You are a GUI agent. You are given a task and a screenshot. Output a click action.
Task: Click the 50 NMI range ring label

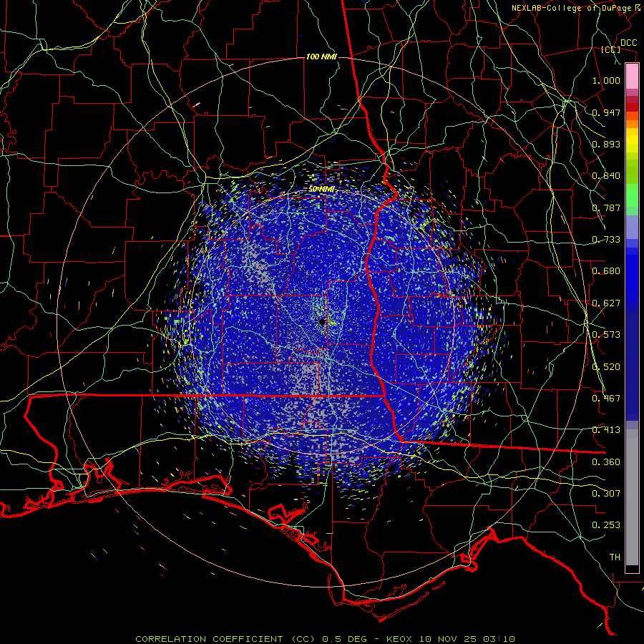pyautogui.click(x=322, y=190)
